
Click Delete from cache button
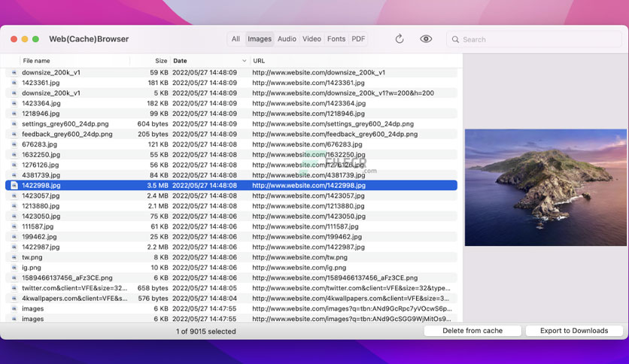473,331
